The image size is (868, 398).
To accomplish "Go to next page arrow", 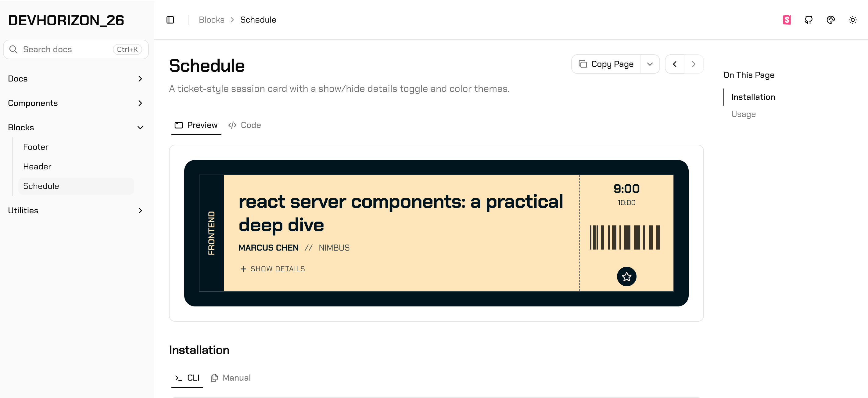I will [694, 64].
